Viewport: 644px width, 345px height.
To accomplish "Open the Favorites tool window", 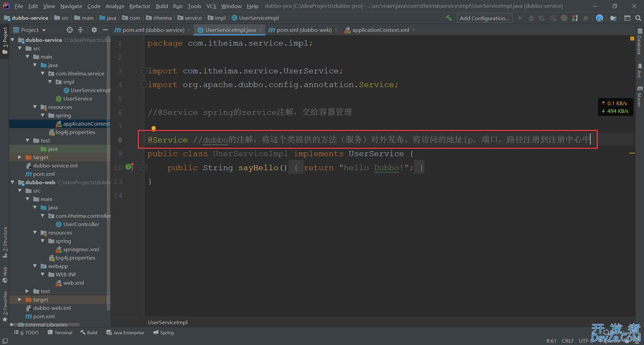I will point(5,306).
